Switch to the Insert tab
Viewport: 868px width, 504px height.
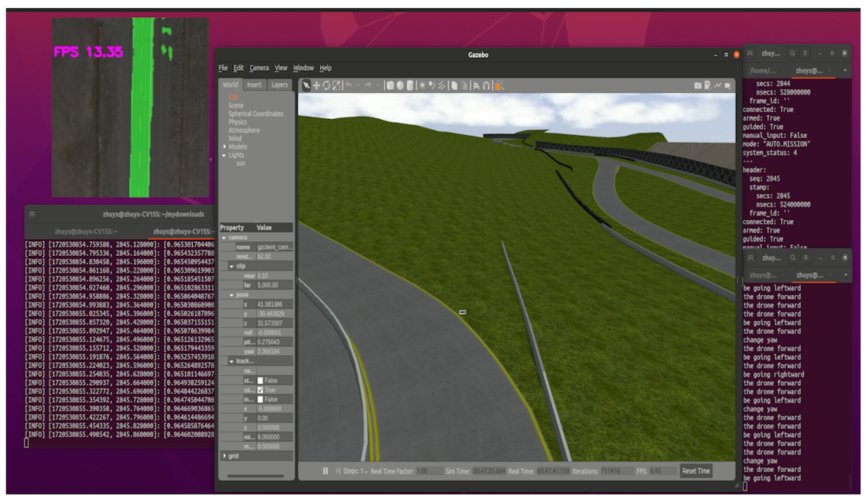[x=254, y=85]
